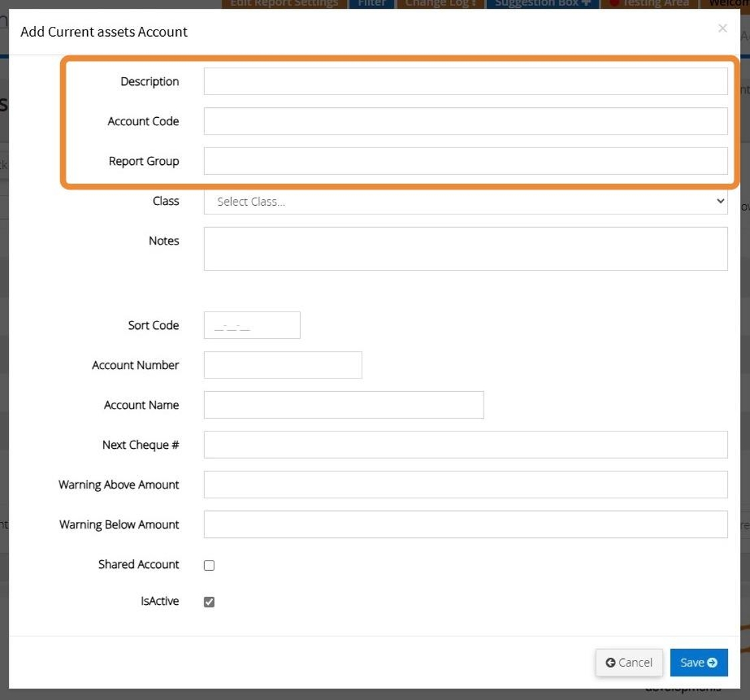Untick the IsActive checkbox

point(210,602)
